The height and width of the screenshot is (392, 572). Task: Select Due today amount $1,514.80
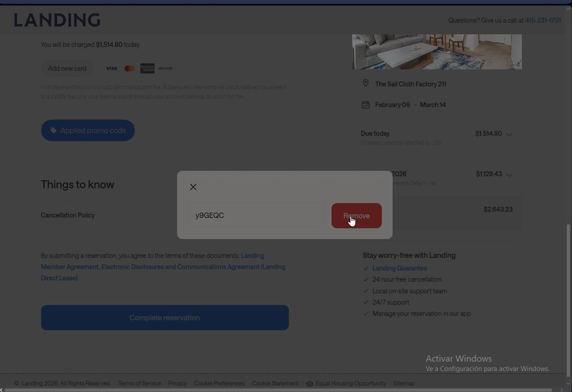tap(488, 133)
